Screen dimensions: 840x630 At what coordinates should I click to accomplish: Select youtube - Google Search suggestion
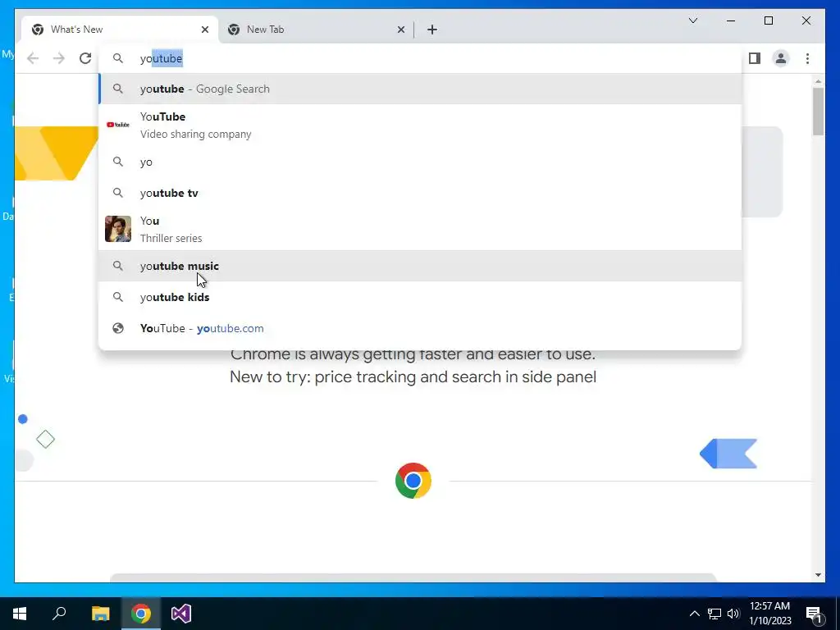point(421,89)
